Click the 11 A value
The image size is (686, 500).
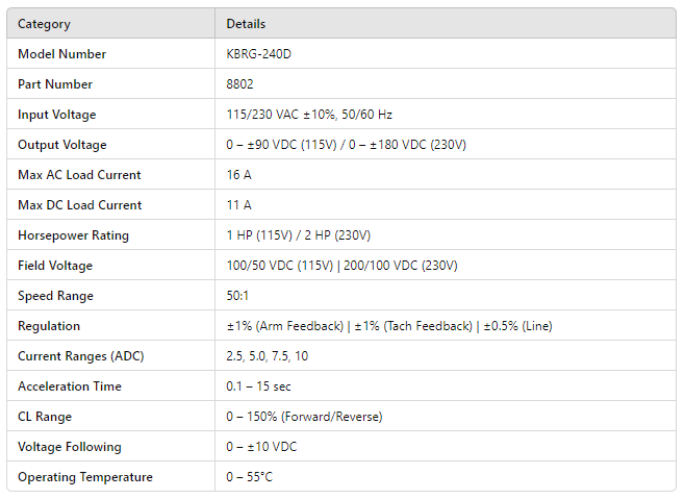239,205
